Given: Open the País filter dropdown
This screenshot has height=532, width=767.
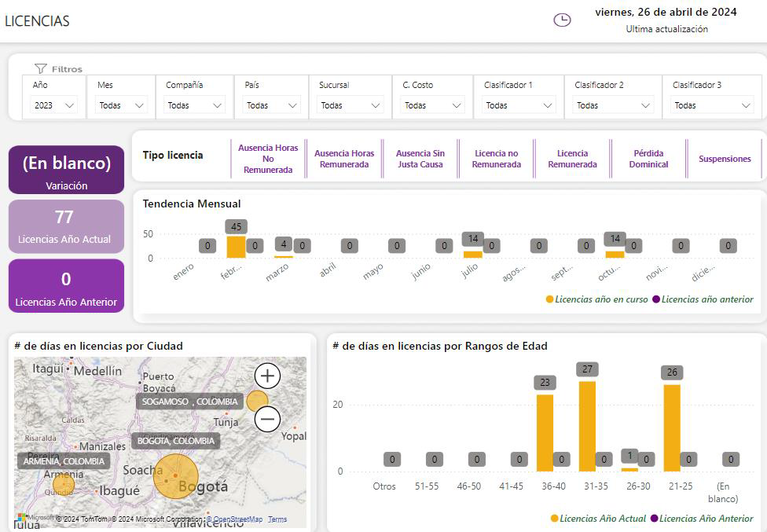Looking at the screenshot, I should point(271,105).
